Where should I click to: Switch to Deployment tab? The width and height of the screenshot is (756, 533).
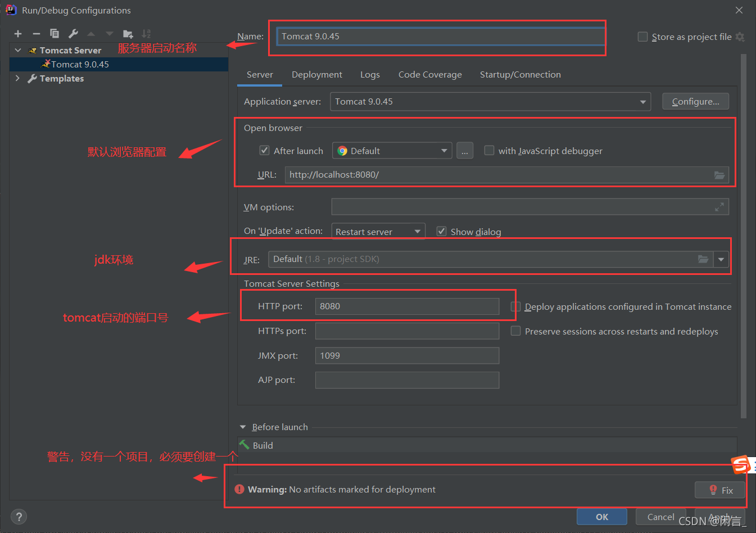tap(317, 75)
